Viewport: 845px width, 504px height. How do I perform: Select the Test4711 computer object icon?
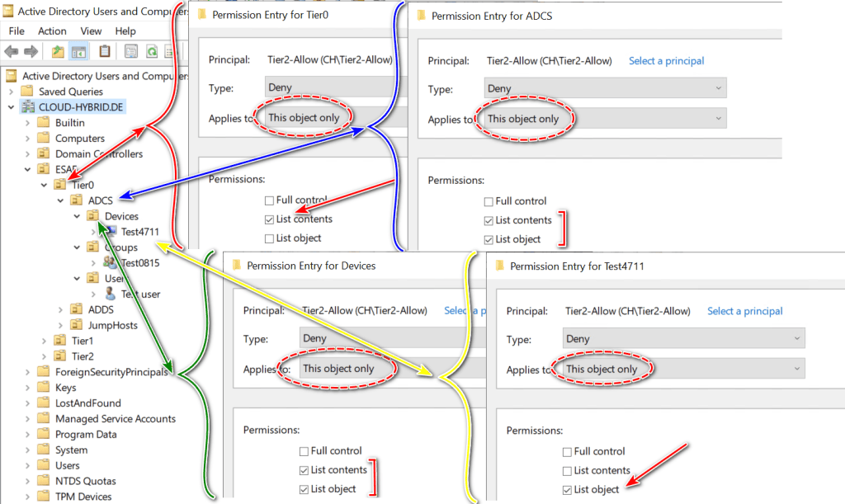109,232
